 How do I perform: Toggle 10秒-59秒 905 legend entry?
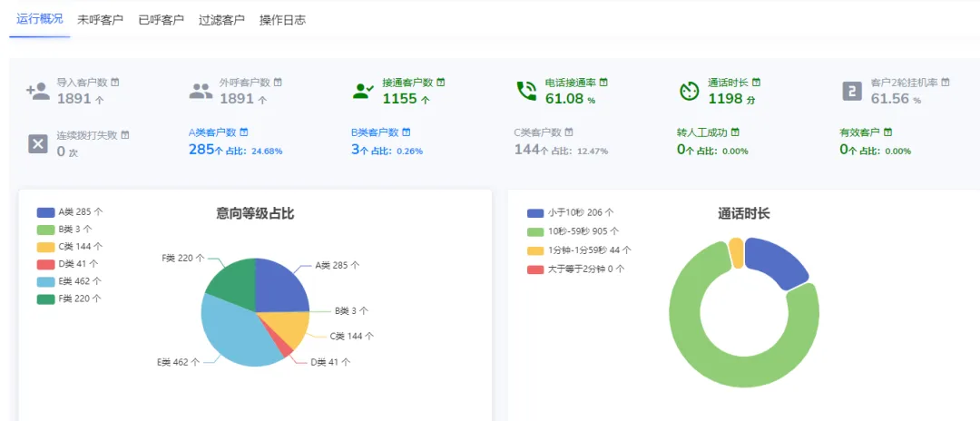(573, 231)
